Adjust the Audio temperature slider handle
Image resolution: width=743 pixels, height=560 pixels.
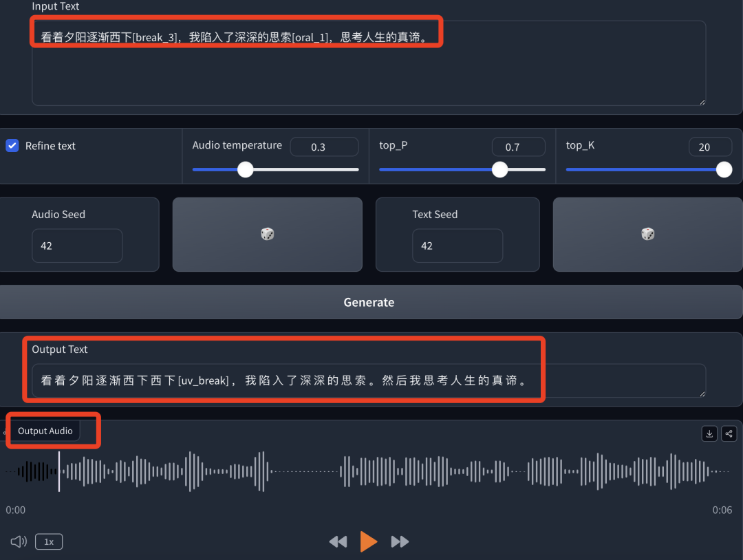pyautogui.click(x=245, y=170)
